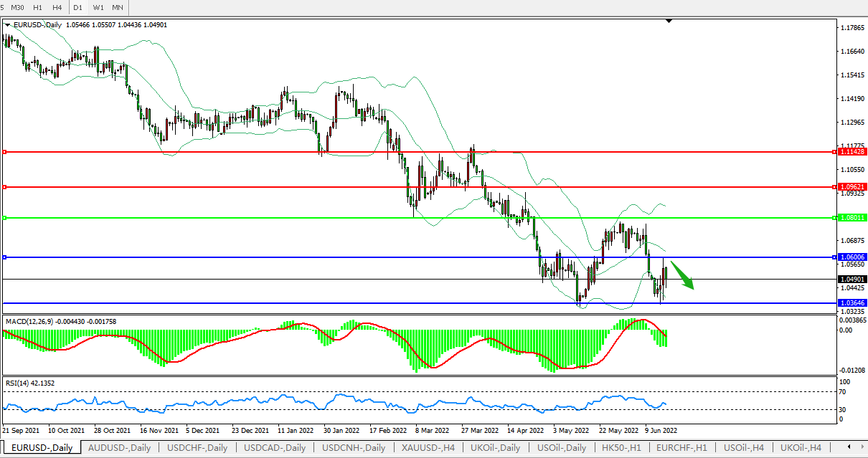Viewport: 868px width, 458px height.
Task: Click the green 1.08011 price level tag
Action: pyautogui.click(x=851, y=217)
